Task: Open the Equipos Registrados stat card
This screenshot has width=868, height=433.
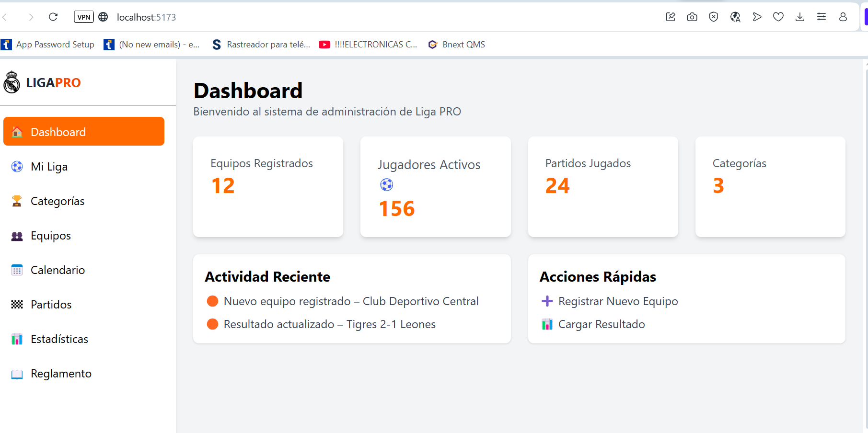Action: pos(268,186)
